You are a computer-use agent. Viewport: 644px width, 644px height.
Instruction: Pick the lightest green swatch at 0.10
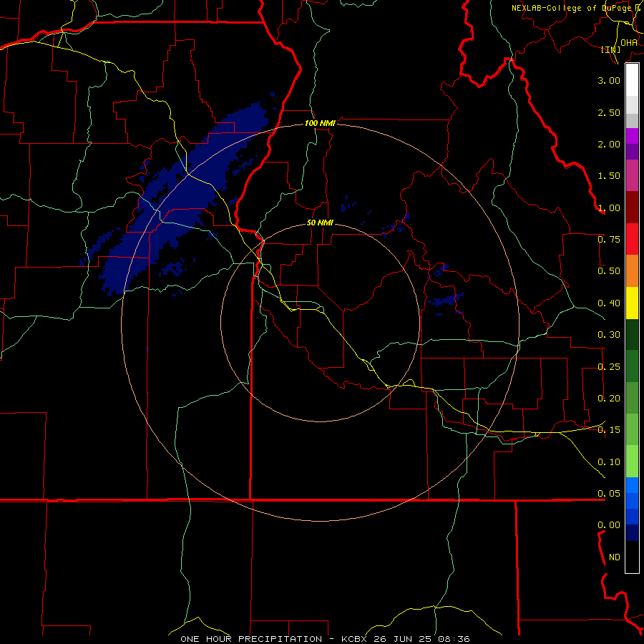(632, 462)
